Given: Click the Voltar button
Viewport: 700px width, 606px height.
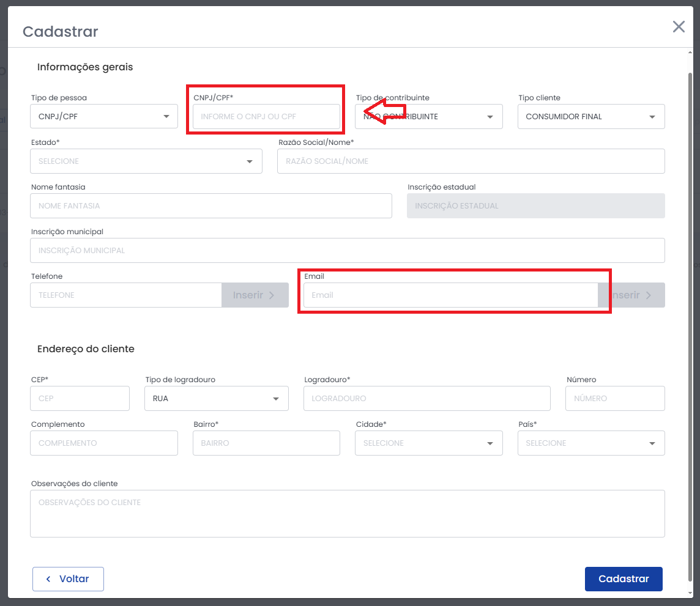Looking at the screenshot, I should (68, 578).
